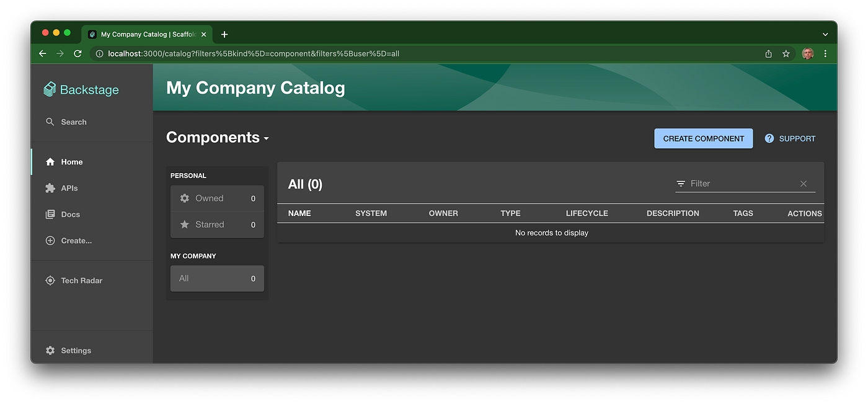Screen dimensions: 868x404
Task: Open the tab search chevron
Action: click(x=825, y=34)
